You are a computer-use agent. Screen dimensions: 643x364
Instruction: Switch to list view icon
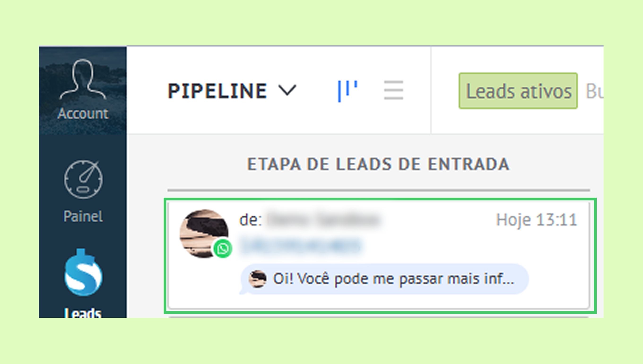(394, 90)
